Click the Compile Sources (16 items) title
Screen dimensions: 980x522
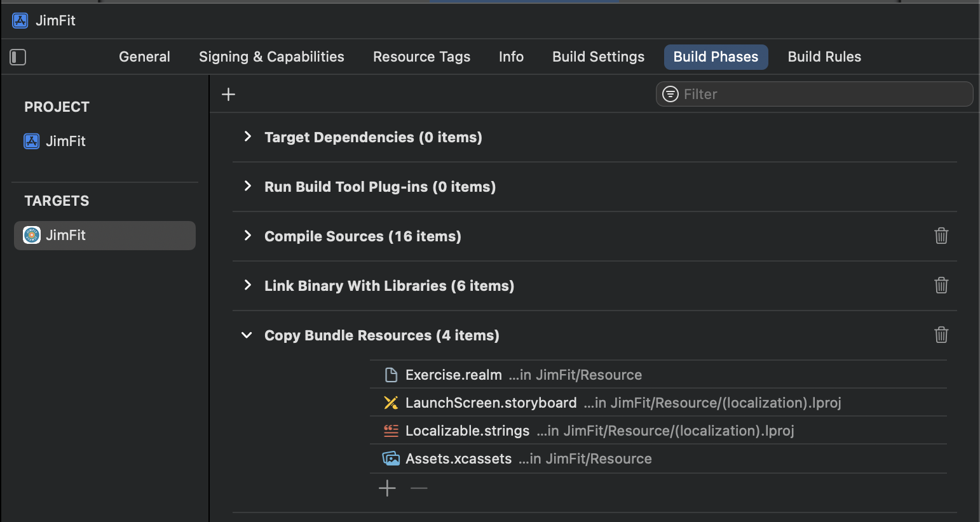click(363, 236)
